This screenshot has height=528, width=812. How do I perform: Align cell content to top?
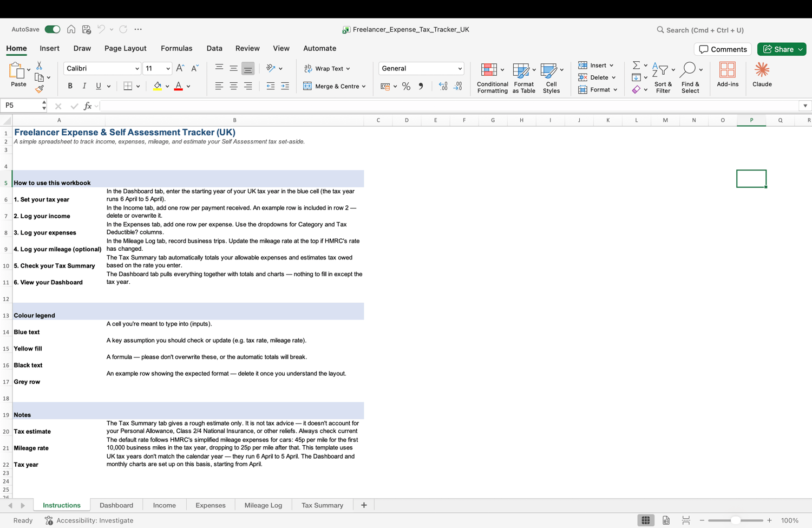tap(219, 68)
